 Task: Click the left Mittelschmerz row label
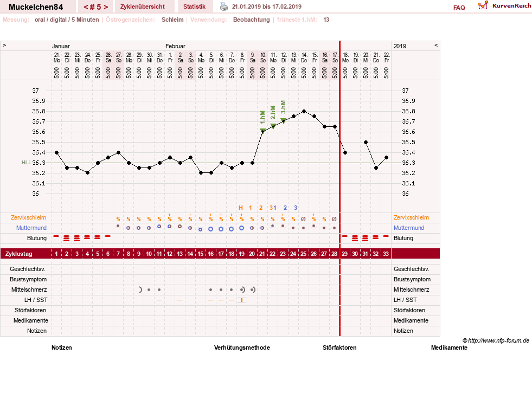(x=29, y=289)
